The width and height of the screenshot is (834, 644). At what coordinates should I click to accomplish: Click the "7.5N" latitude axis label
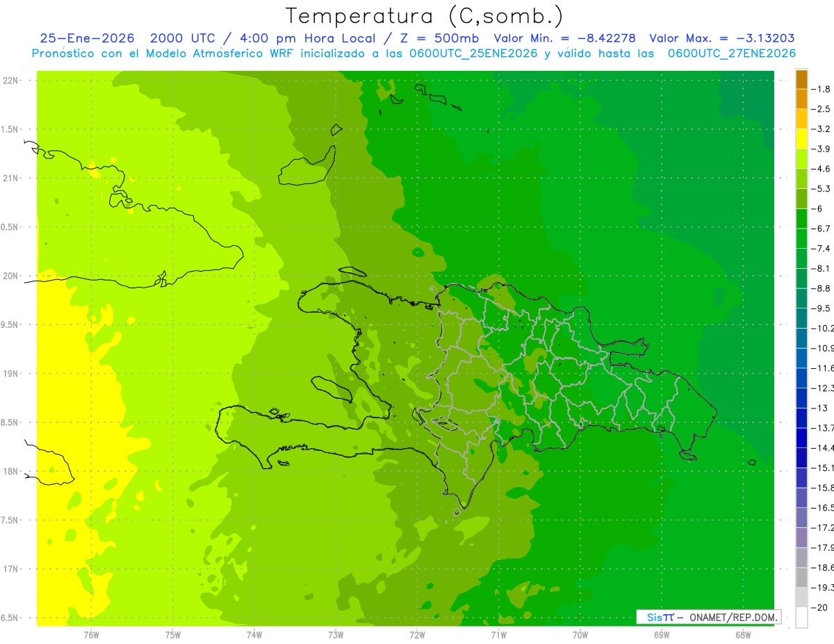pos(10,520)
